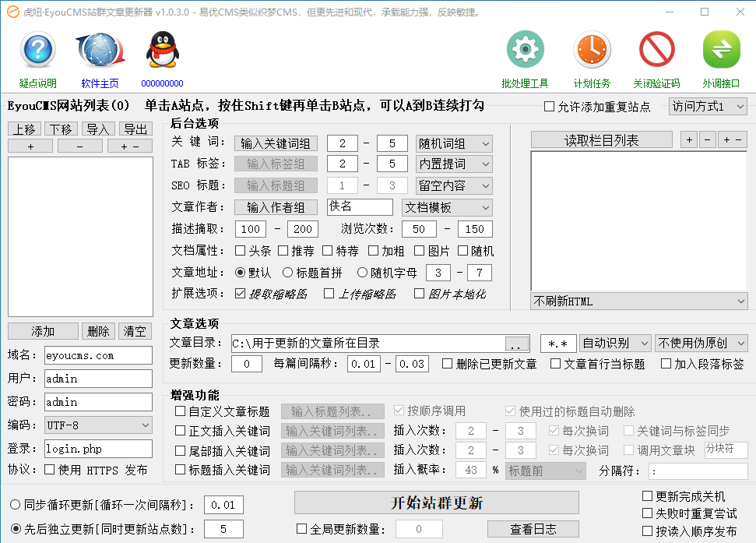Screen dimensions: 756x543
Task: Check 失败时重复尝试 checkbox
Action: 647,513
